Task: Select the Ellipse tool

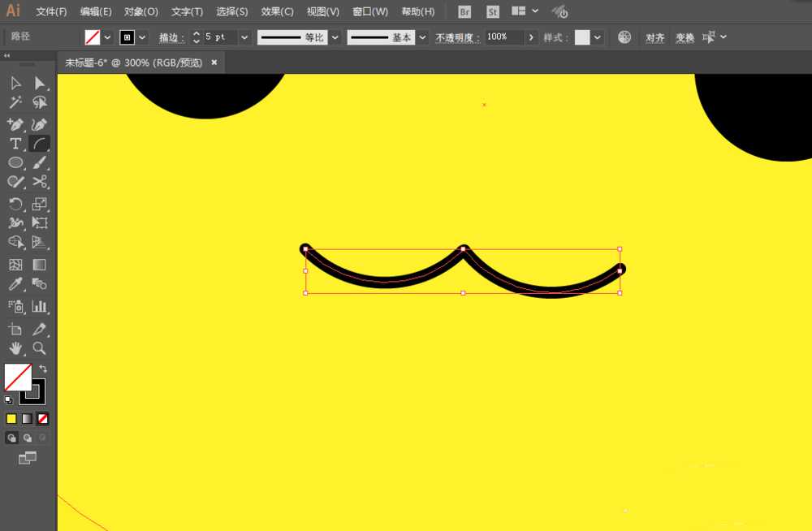Action: 15,163
